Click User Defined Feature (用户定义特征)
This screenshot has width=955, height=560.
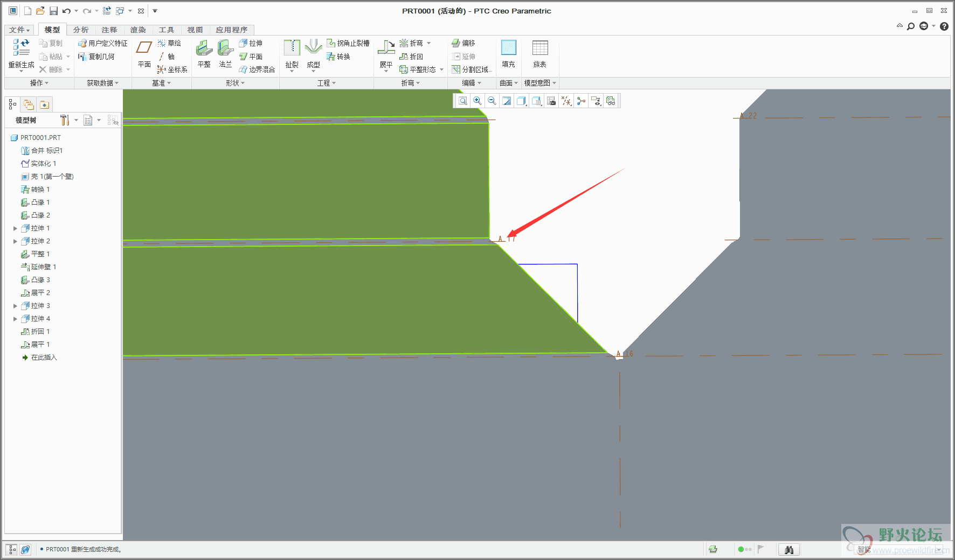coord(103,43)
